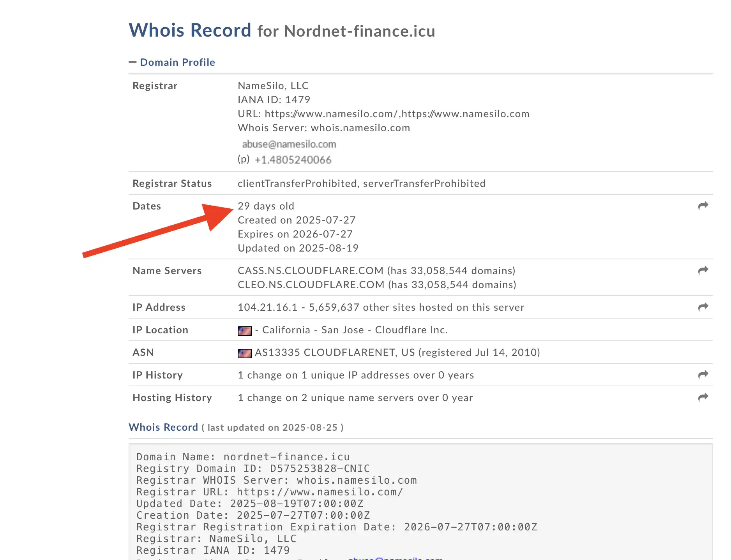Click the 'Registrar Status' row label

172,183
